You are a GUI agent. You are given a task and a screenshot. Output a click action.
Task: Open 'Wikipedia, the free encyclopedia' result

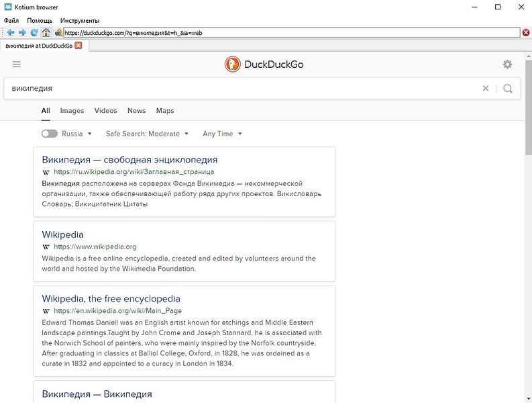(x=111, y=299)
